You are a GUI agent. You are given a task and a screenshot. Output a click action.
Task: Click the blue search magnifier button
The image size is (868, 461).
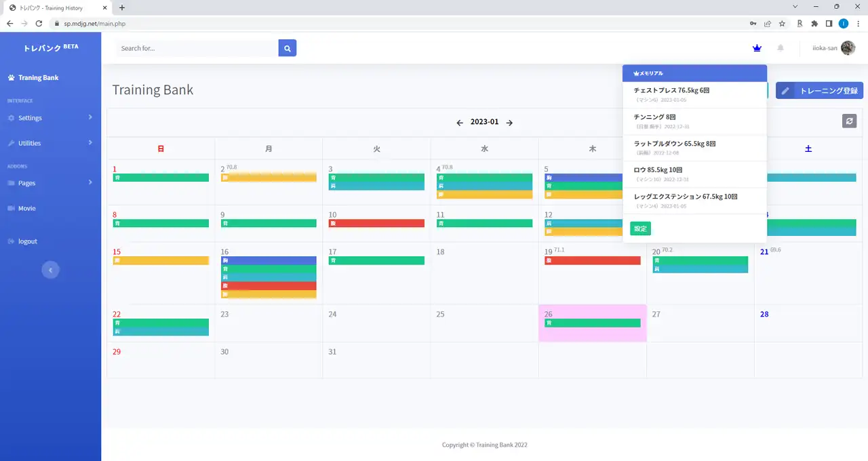point(288,48)
